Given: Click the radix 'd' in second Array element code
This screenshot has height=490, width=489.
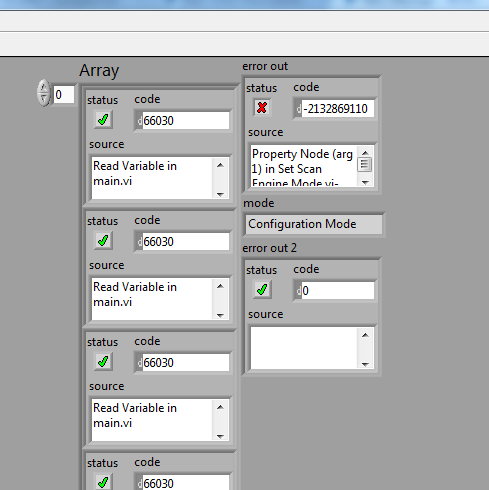Looking at the screenshot, I should pyautogui.click(x=140, y=241).
